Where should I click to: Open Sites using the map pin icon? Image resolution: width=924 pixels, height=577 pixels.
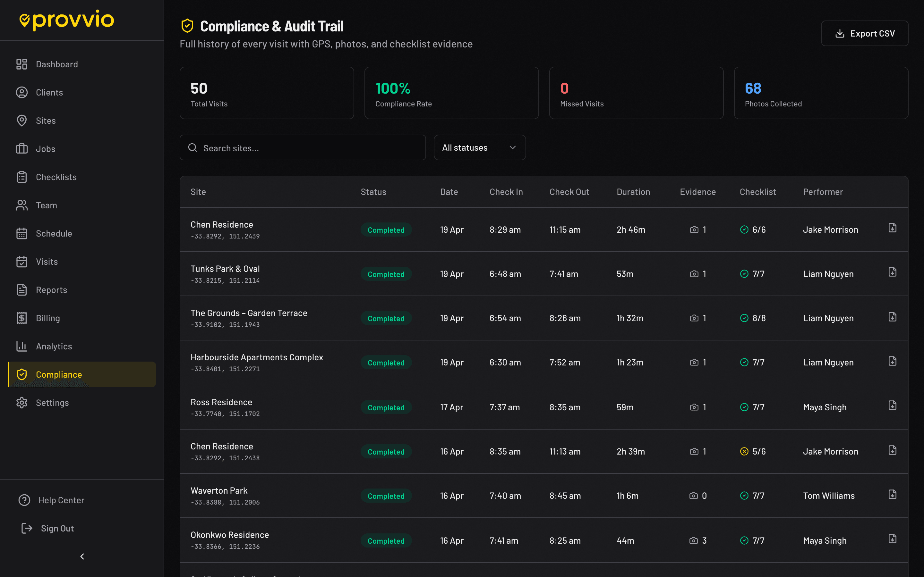click(22, 121)
